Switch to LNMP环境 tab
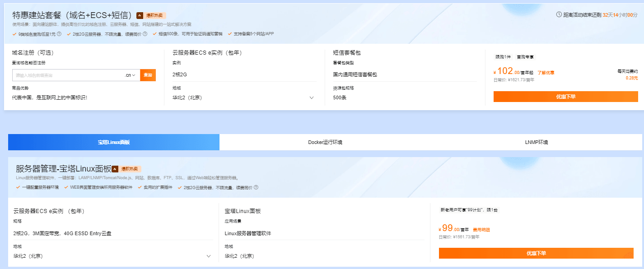Viewport: 644px width, 269px height. point(537,142)
